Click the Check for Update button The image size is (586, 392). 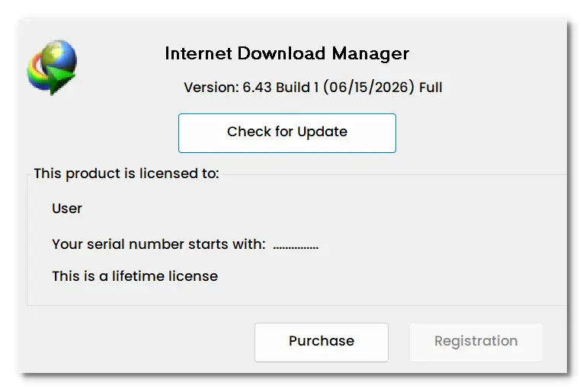[x=287, y=133]
